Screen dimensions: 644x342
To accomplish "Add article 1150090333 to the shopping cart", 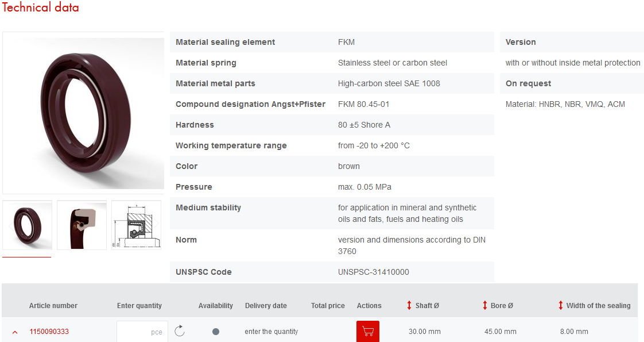I will tap(367, 331).
